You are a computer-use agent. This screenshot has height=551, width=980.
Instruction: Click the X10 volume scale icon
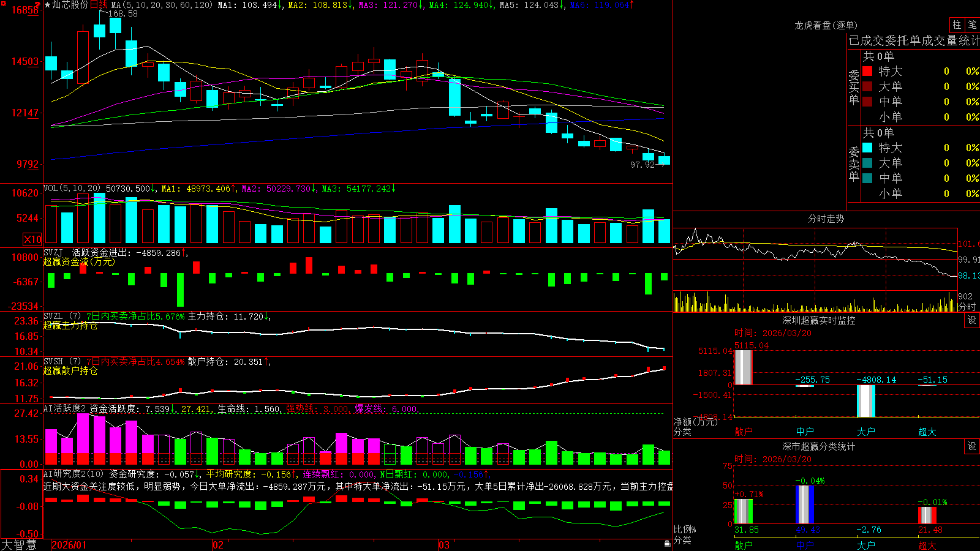point(32,239)
